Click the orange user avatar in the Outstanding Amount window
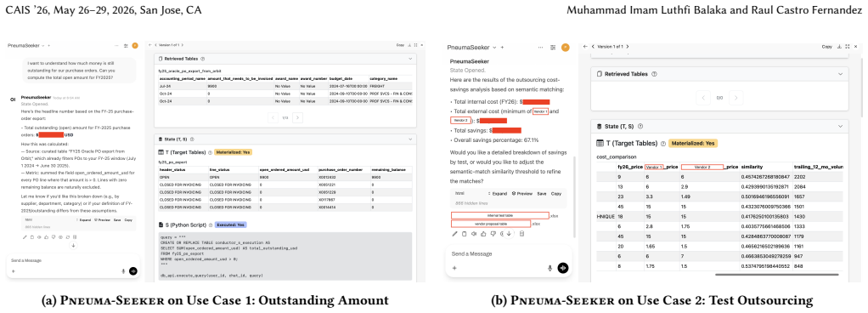Viewport: 868px width, 313px height. click(x=134, y=45)
